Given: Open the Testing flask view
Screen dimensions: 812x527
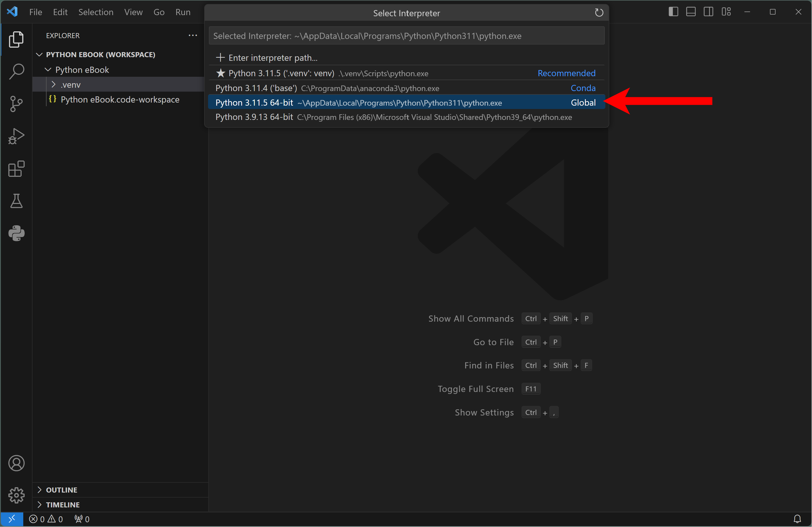Looking at the screenshot, I should click(x=16, y=201).
